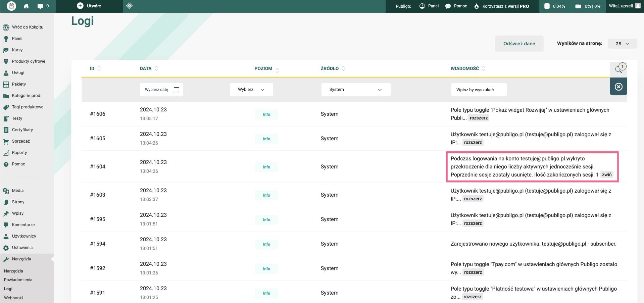The height and width of the screenshot is (303, 644).
Task: Click the ID cell #1594
Action: pyautogui.click(x=98, y=244)
